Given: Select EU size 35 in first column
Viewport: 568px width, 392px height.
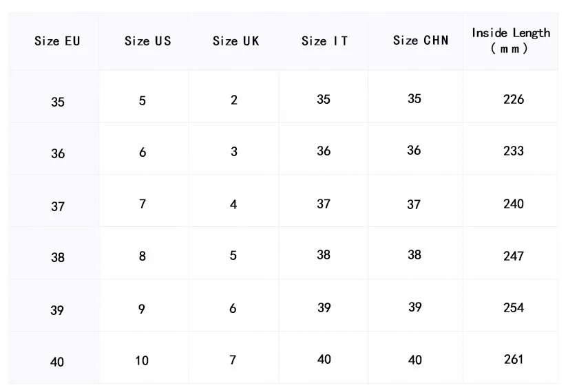Looking at the screenshot, I should [58, 102].
